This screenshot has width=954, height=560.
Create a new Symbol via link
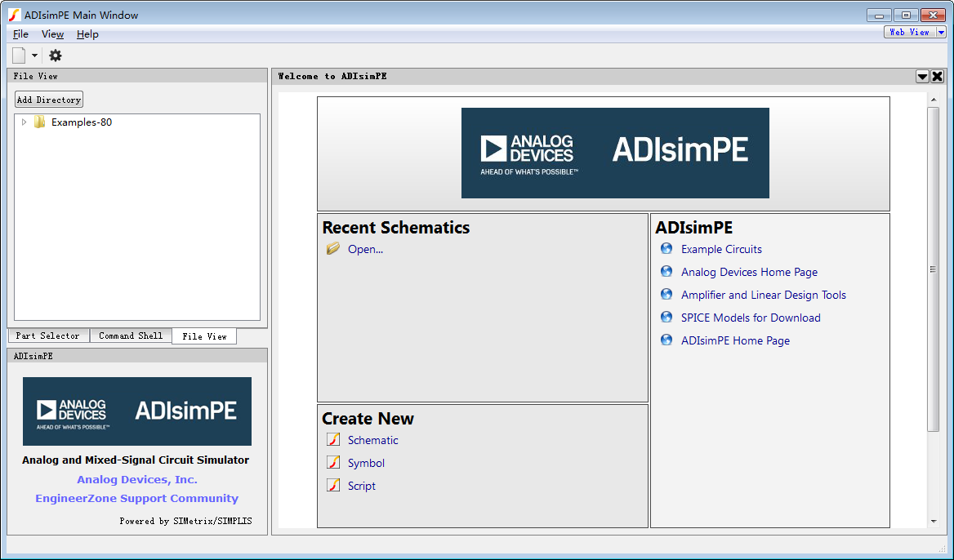pos(366,464)
